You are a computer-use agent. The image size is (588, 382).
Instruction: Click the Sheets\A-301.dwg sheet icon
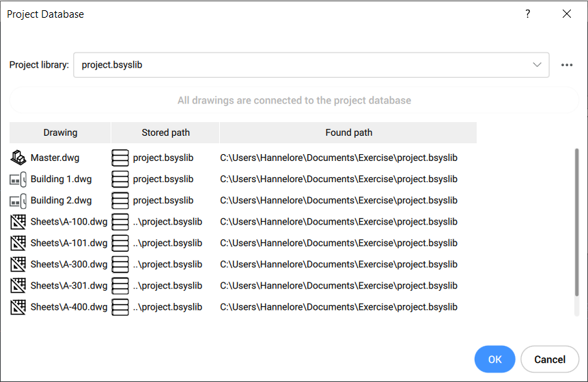coord(18,286)
